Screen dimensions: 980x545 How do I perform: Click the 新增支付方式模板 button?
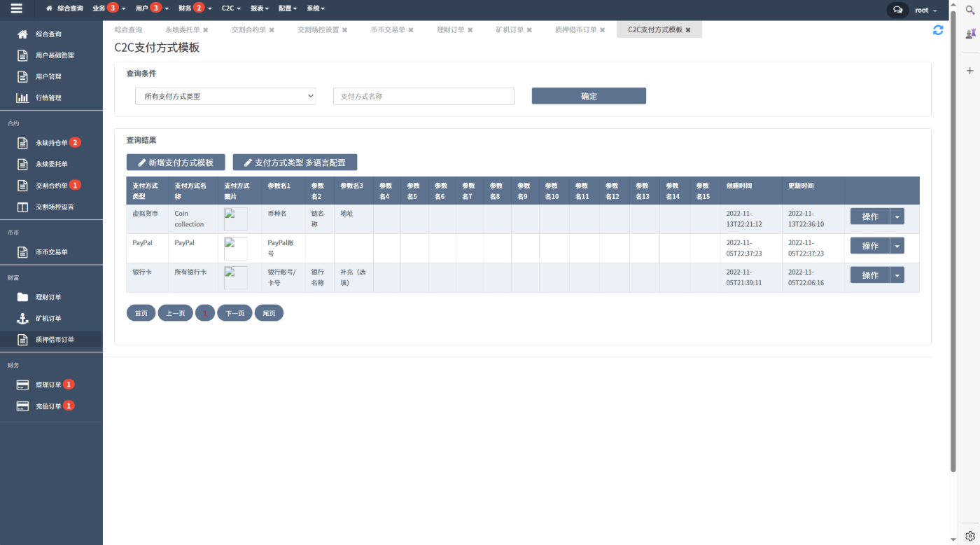(x=176, y=163)
